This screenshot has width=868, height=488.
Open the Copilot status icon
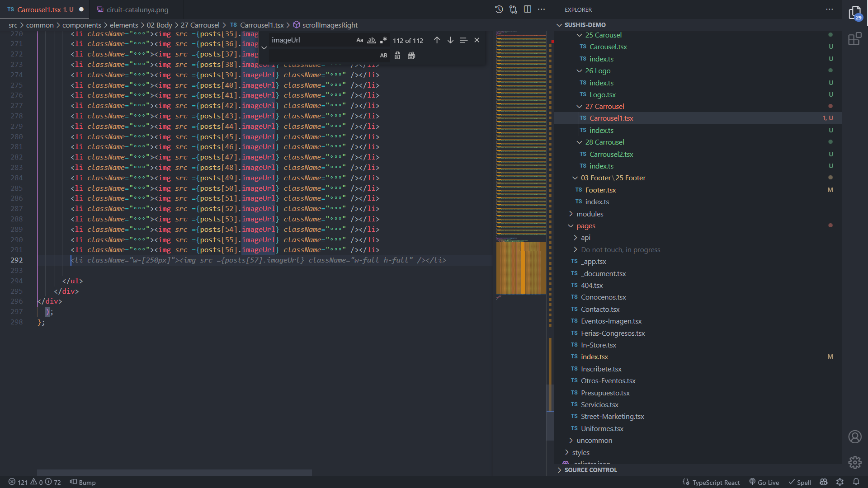(x=824, y=482)
